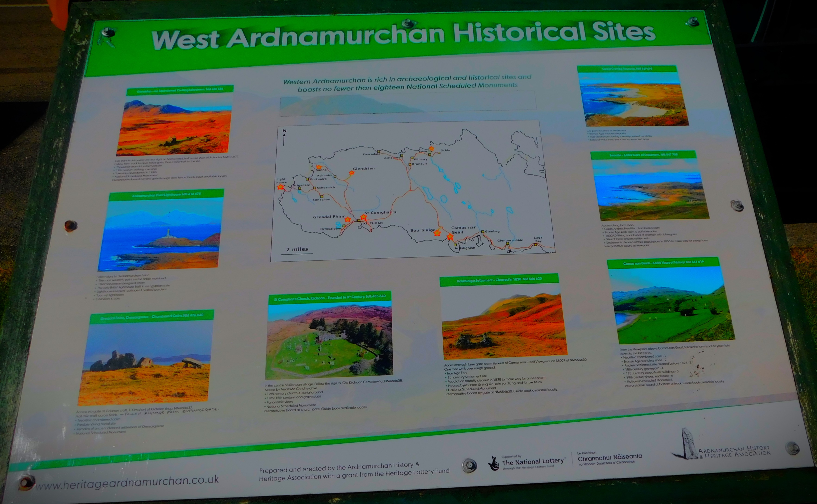Open the Greadal Fhinn chambered cairn photo
The image size is (817, 504).
point(145,362)
